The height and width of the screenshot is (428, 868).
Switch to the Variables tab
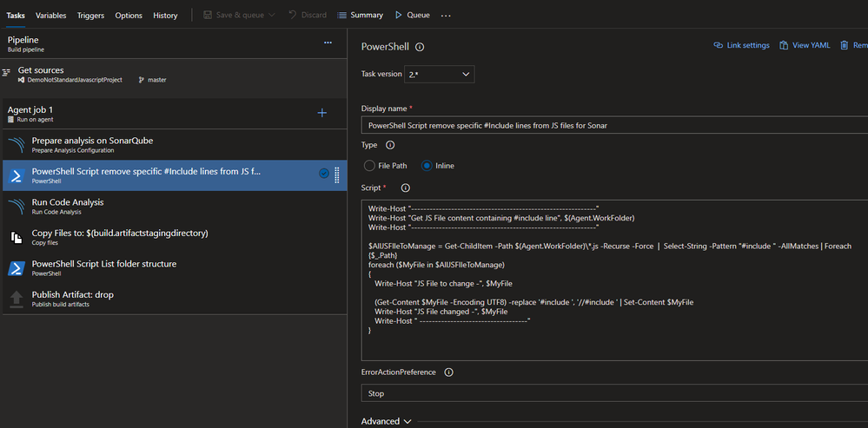coord(51,16)
